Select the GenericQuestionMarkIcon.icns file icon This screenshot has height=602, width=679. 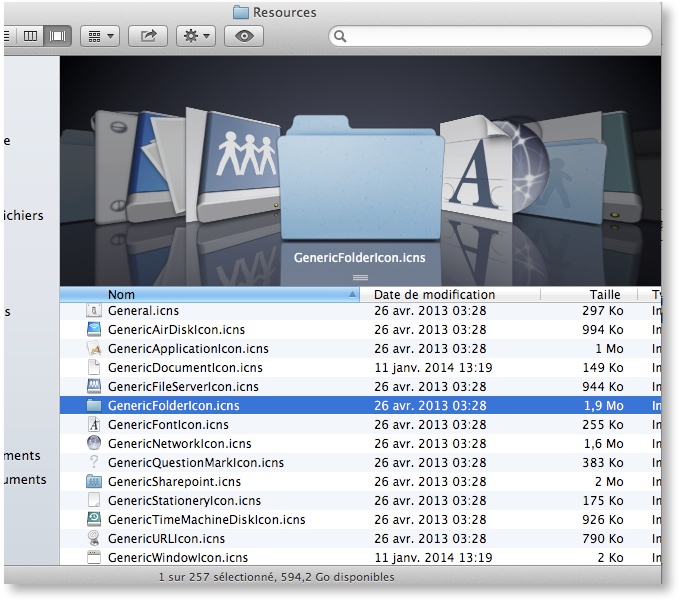click(94, 463)
